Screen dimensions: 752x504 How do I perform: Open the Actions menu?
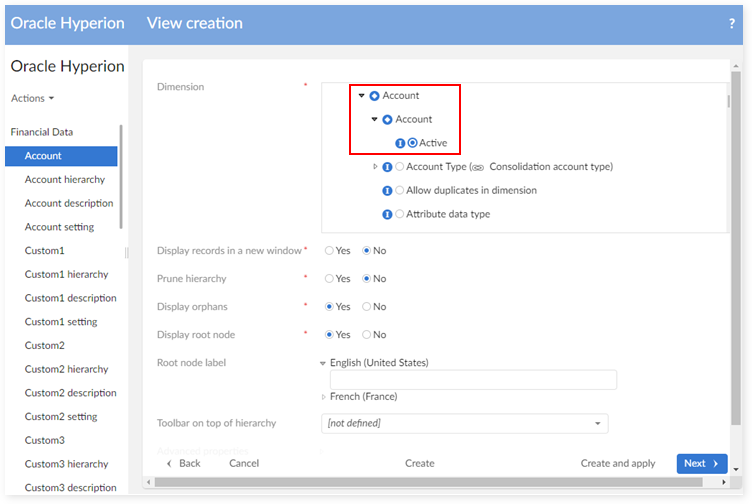32,98
